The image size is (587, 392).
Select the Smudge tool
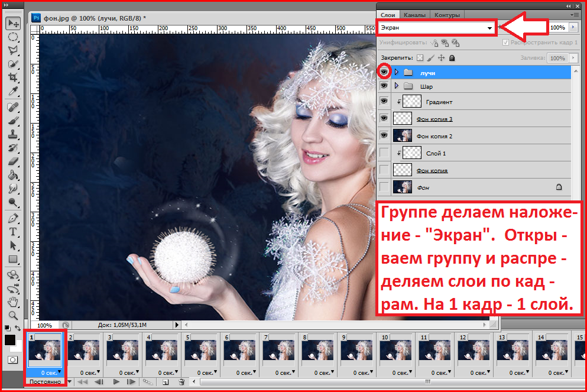(13, 189)
